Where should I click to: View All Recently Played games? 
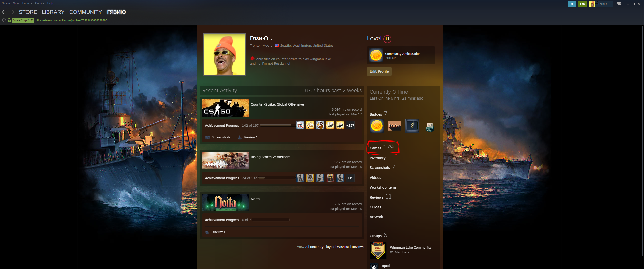coord(320,247)
